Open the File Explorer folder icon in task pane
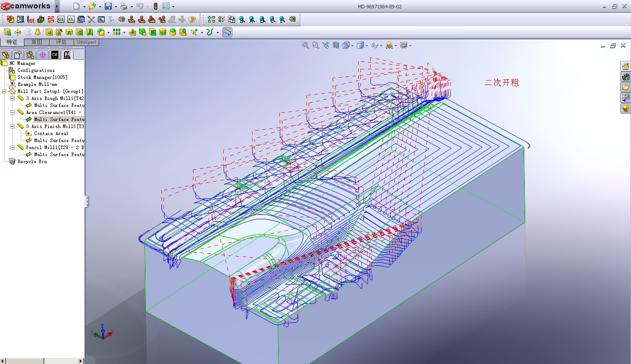Screen dimensions: 631x364 click(x=625, y=87)
